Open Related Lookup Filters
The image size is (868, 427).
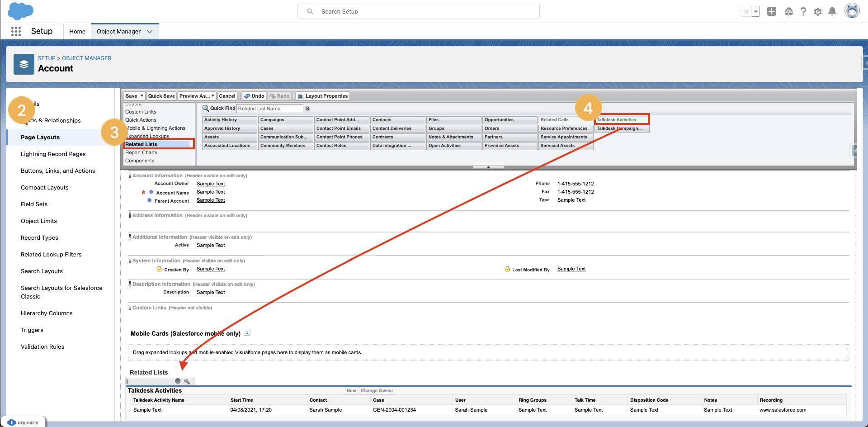51,255
